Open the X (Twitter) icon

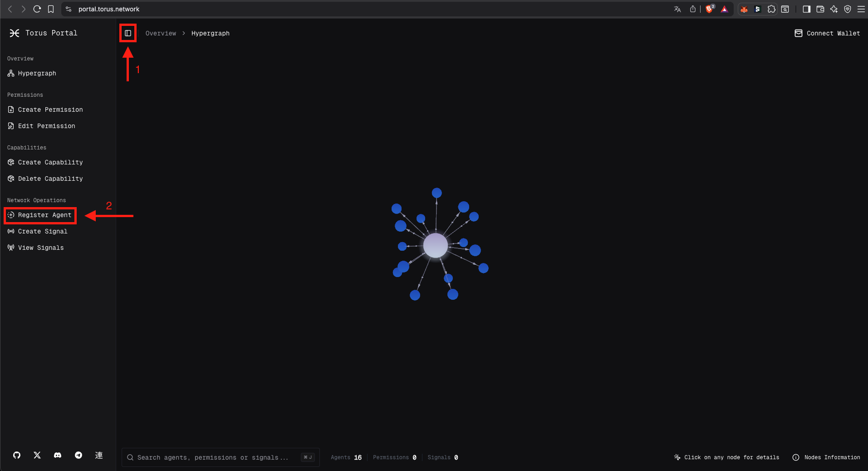click(37, 455)
